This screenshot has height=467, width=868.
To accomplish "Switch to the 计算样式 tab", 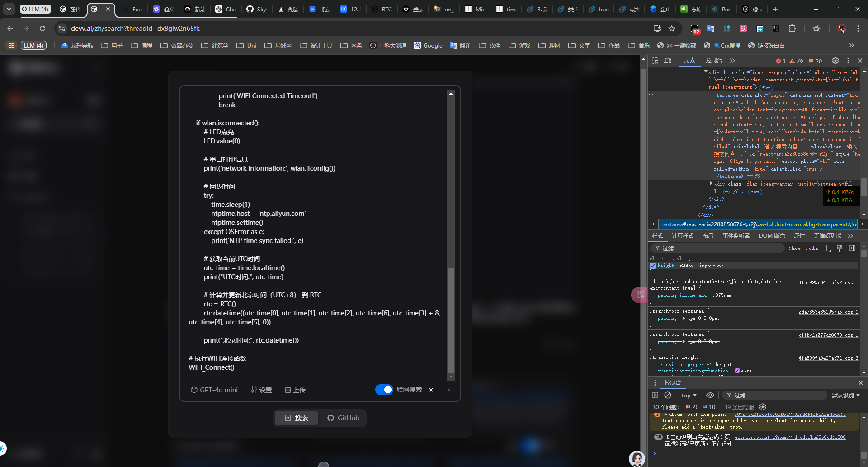I will 682,236.
